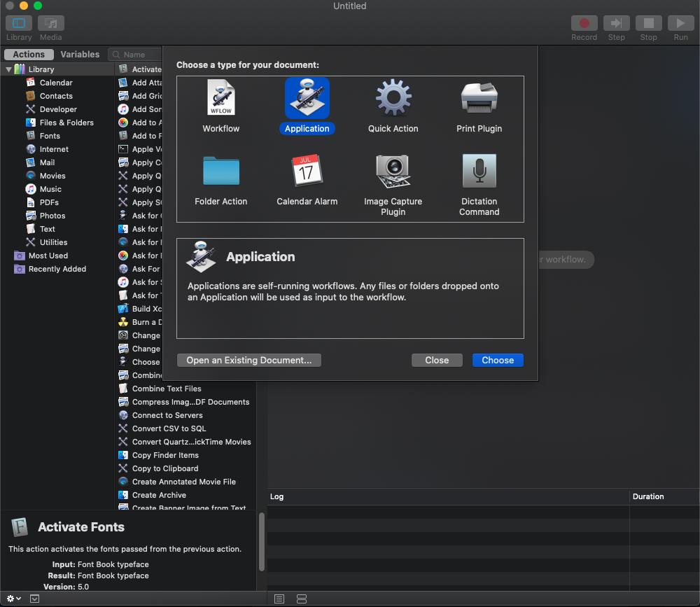Viewport: 700px width, 607px height.
Task: Select Developer category in library
Action: (58, 109)
